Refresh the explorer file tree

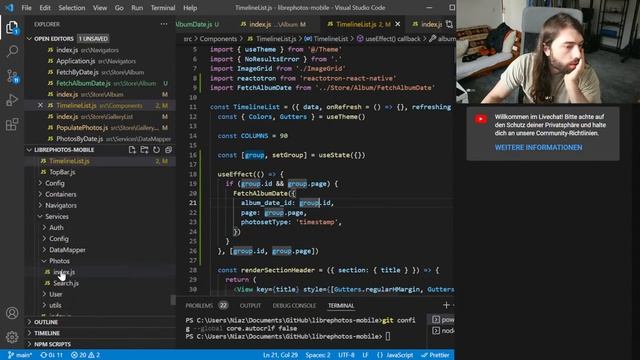coord(157,150)
